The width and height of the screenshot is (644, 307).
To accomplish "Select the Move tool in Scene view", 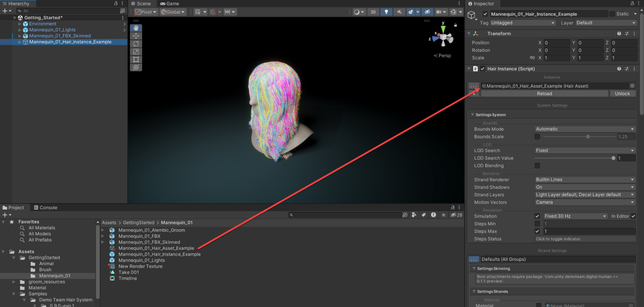I will [x=136, y=36].
